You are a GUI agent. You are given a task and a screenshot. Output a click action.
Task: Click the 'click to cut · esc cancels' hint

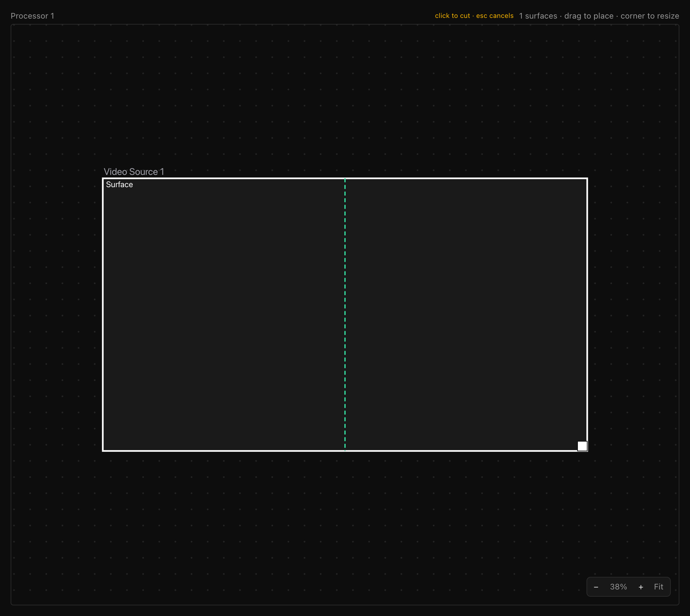pos(474,16)
